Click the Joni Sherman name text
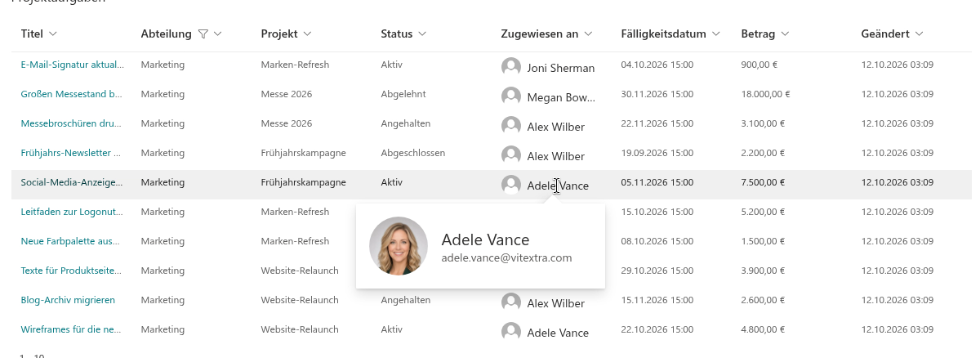Screen dimensions: 980x358 561,68
